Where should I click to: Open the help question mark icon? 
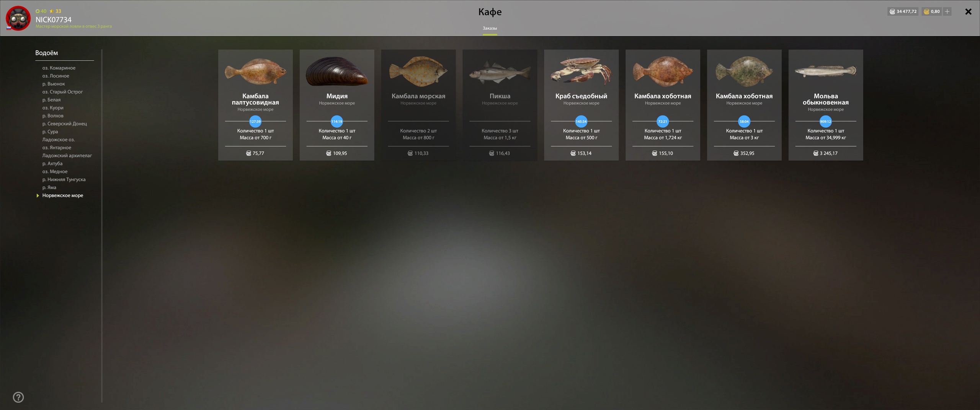[18, 397]
